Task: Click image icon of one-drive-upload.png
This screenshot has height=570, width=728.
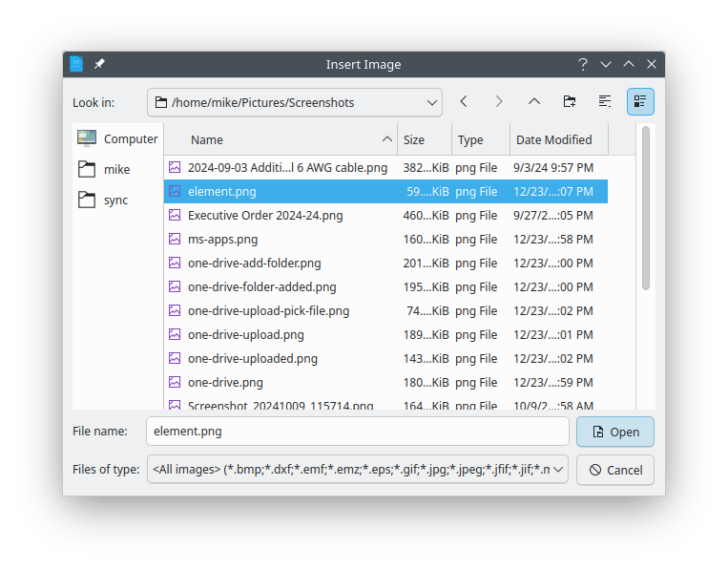Action: tap(175, 334)
